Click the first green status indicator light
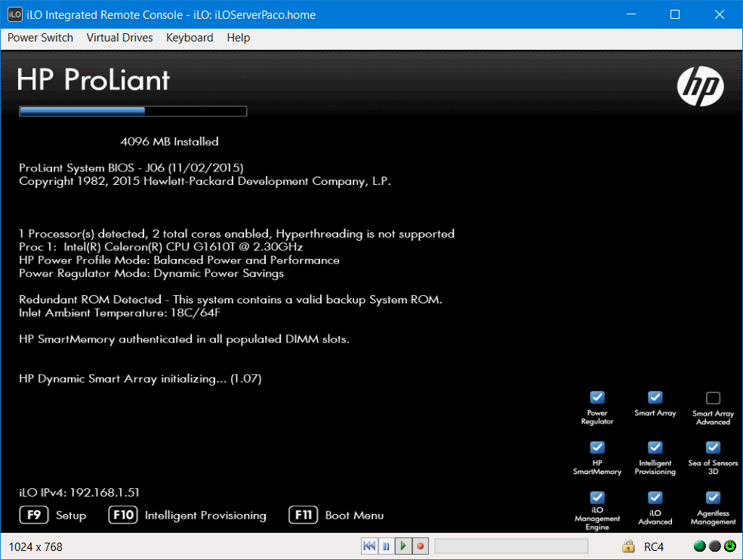Screen dimensions: 743x560 coord(699,546)
